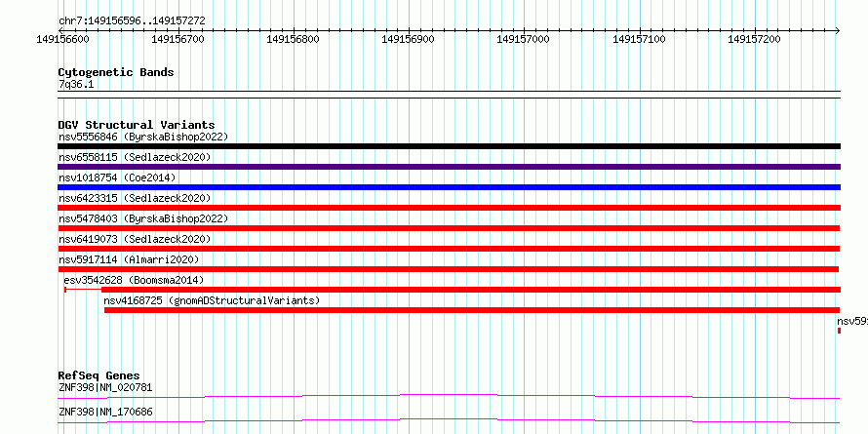Image resolution: width=868 pixels, height=434 pixels.
Task: Select the magenta ZNF398 NM_170686 gene line
Action: 449,420
